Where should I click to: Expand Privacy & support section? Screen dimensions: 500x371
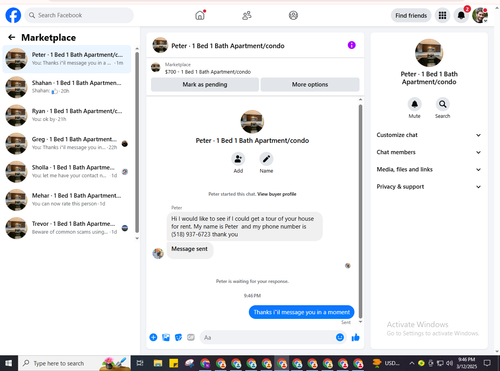[429, 187]
